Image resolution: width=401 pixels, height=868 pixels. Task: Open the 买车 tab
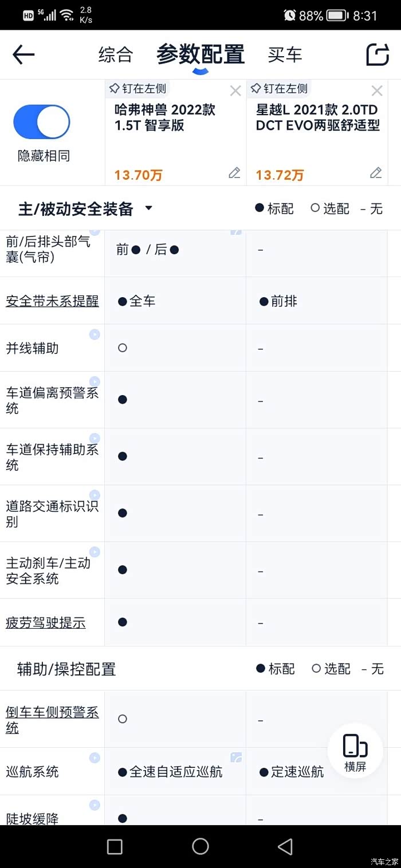click(285, 55)
